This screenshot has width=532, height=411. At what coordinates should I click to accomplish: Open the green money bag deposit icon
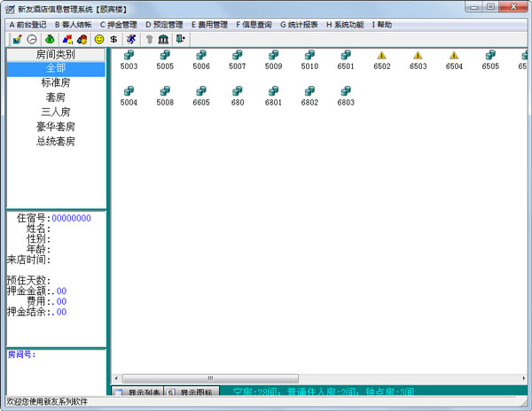(50, 39)
